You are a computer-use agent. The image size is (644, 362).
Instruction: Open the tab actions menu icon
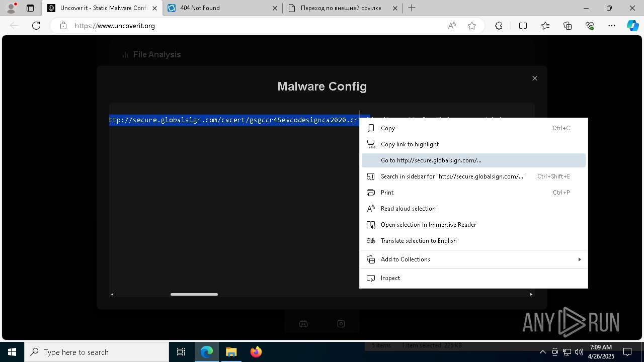(30, 8)
